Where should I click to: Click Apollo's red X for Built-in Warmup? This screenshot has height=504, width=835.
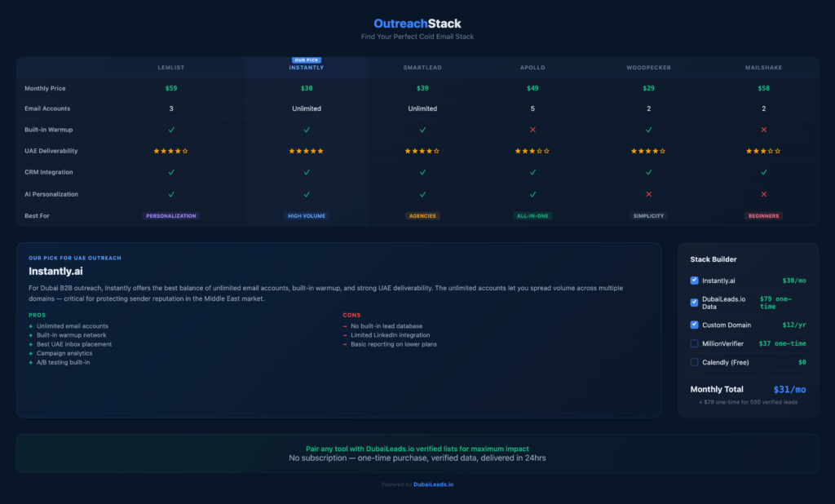coord(532,130)
